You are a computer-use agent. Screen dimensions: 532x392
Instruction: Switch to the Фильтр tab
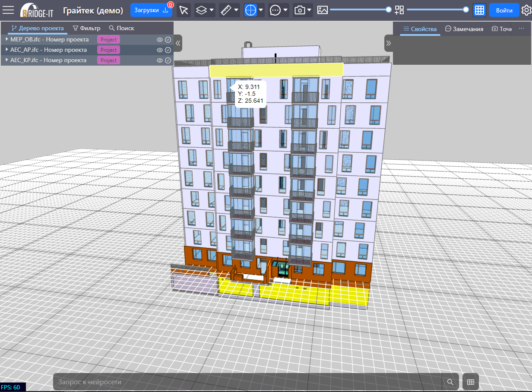86,28
